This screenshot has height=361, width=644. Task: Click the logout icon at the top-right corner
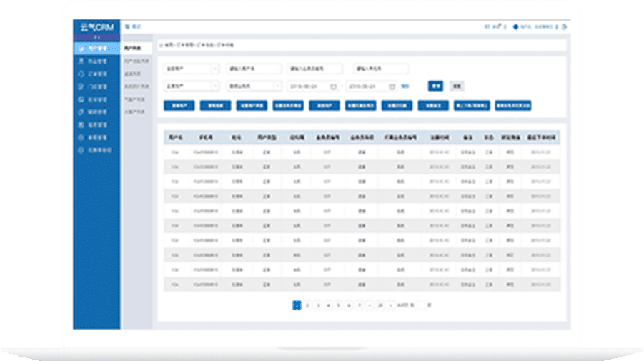[565, 26]
